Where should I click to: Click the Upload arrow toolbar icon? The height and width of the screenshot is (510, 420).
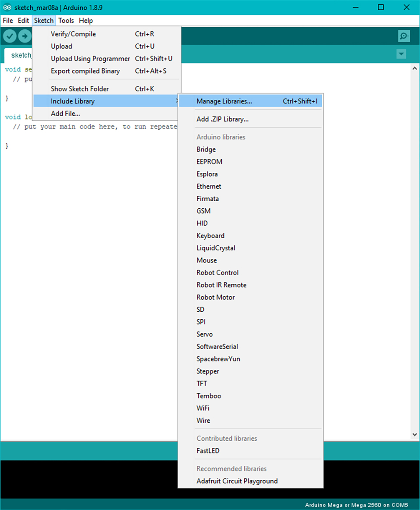click(25, 36)
